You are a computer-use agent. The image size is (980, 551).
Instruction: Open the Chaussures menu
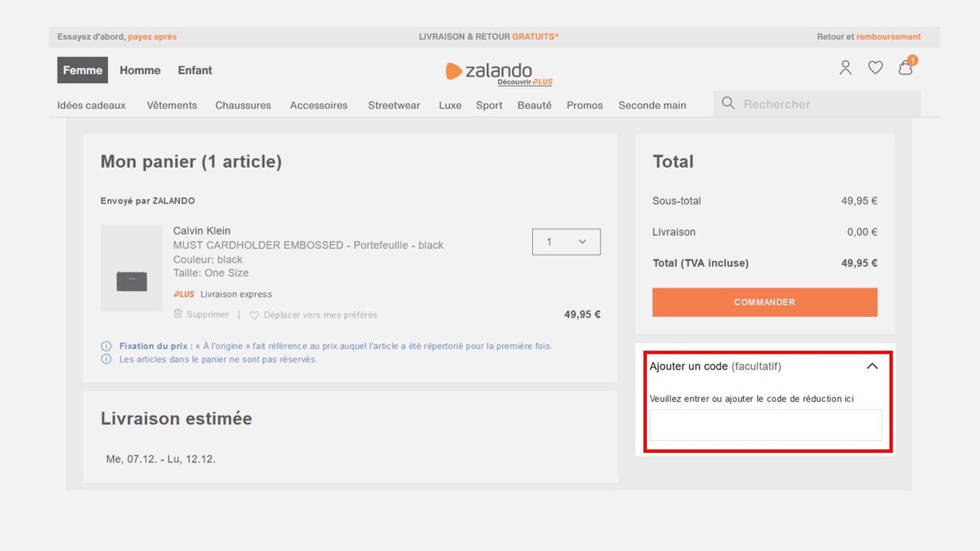(243, 106)
